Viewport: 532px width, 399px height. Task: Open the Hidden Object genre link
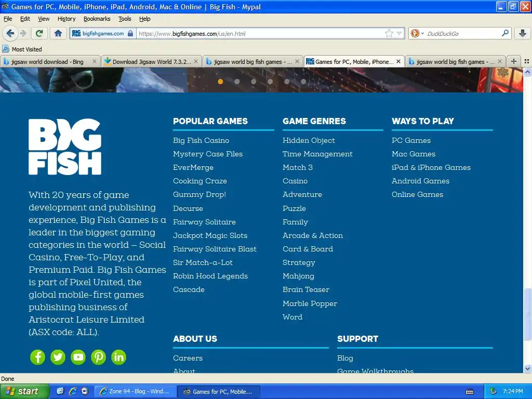(x=309, y=140)
